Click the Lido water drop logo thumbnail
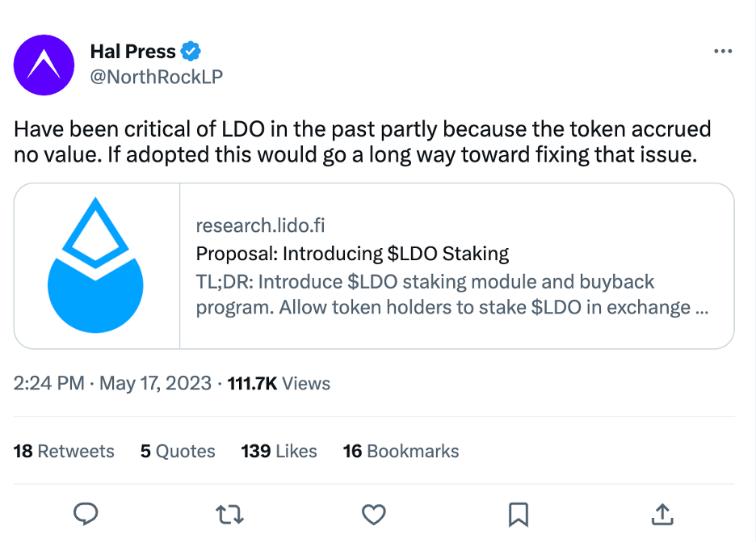The width and height of the screenshot is (756, 543). click(x=96, y=266)
